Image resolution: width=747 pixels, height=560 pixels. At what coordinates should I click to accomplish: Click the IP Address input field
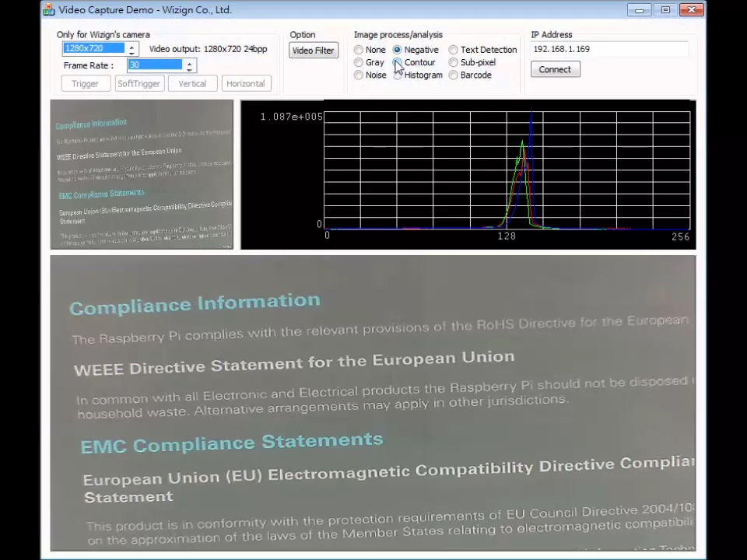point(609,49)
